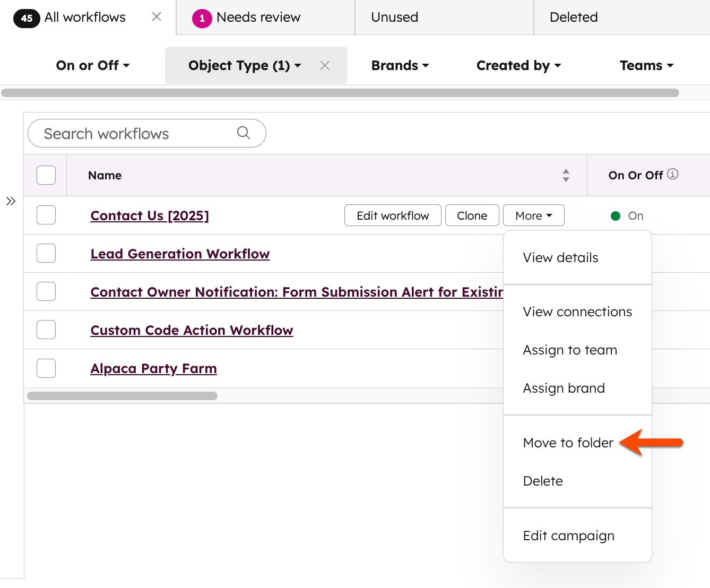This screenshot has width=710, height=588.
Task: Clone the Contact Us [2025] workflow
Action: tap(472, 215)
